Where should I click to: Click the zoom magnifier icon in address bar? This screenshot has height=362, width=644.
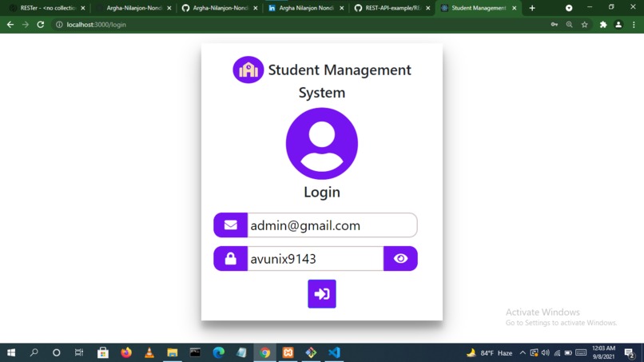[x=569, y=25]
